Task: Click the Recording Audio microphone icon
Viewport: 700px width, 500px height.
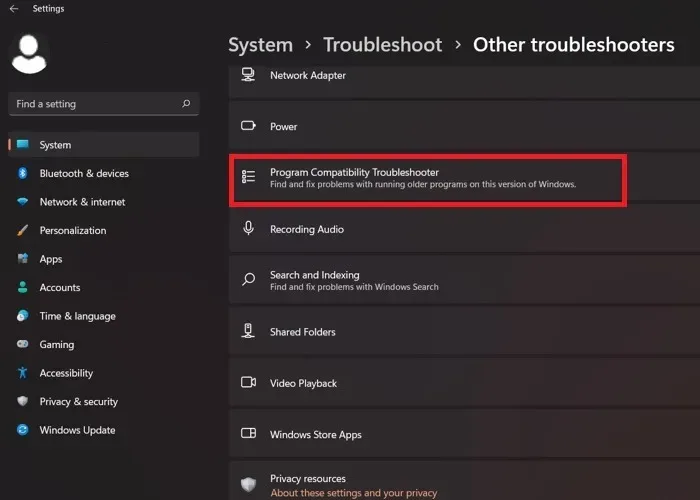Action: point(248,228)
